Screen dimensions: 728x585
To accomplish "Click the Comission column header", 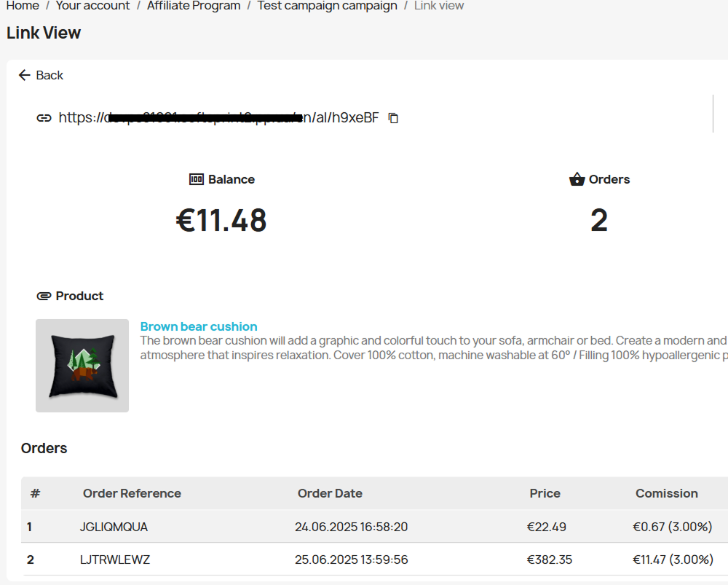I will pos(666,493).
